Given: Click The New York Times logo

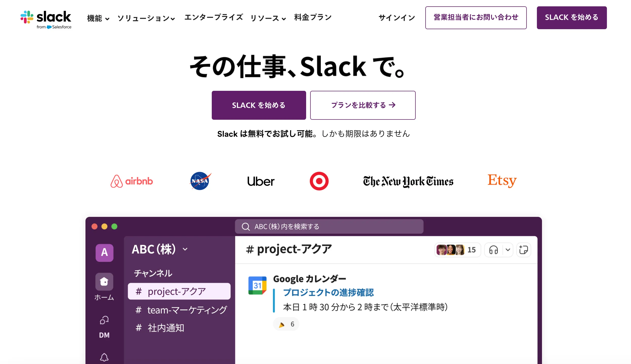Looking at the screenshot, I should pos(408,181).
